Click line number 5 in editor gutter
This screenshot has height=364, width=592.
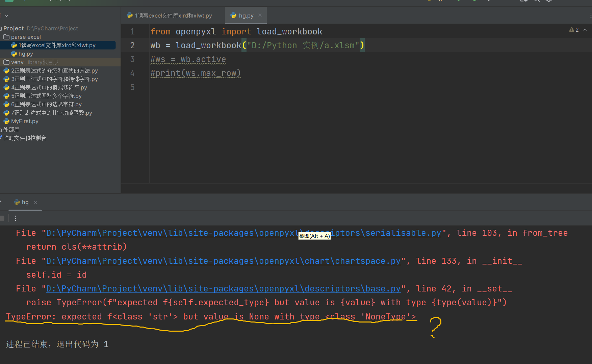point(132,87)
